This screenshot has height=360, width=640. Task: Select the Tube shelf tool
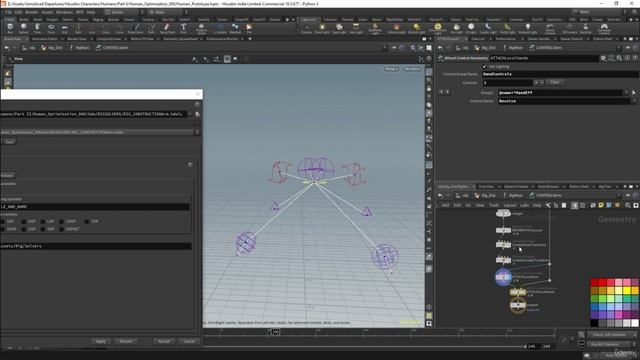pos(37,28)
